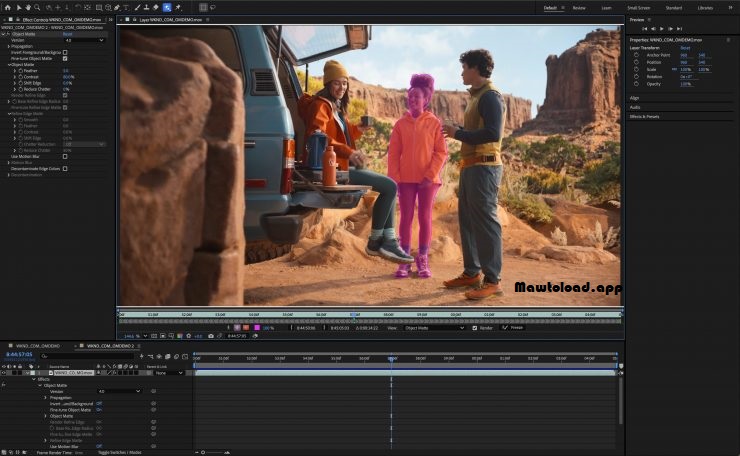Select the Hand tool

click(28, 8)
